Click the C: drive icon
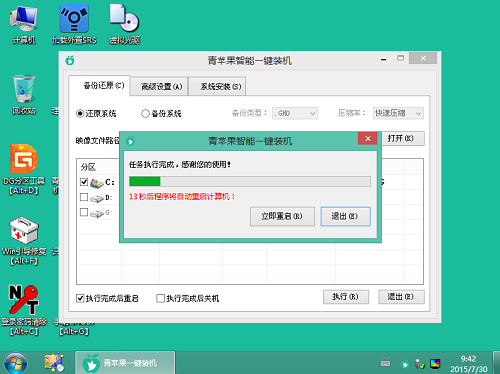Viewport: 500px width, 374px height. [96, 183]
